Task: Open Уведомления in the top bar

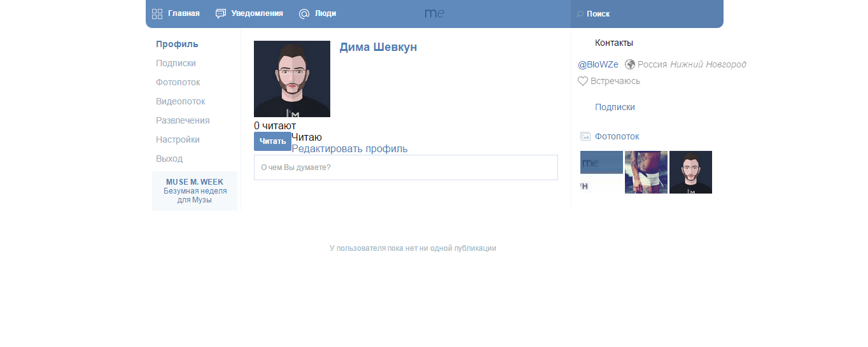Action: coord(257,13)
